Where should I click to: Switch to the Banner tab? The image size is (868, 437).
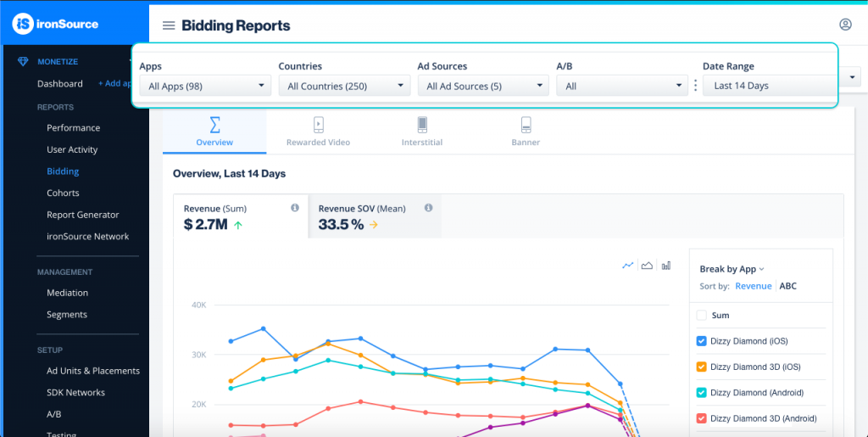coord(526,132)
